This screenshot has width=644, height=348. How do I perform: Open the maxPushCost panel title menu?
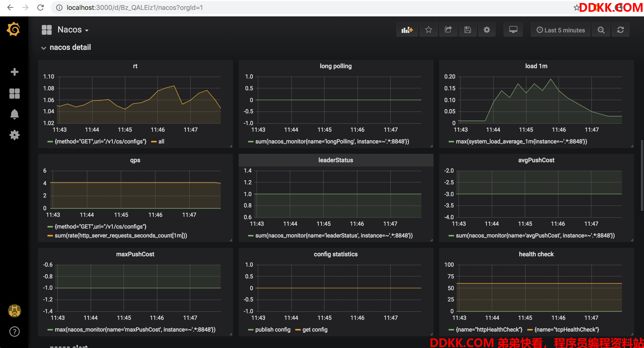135,254
